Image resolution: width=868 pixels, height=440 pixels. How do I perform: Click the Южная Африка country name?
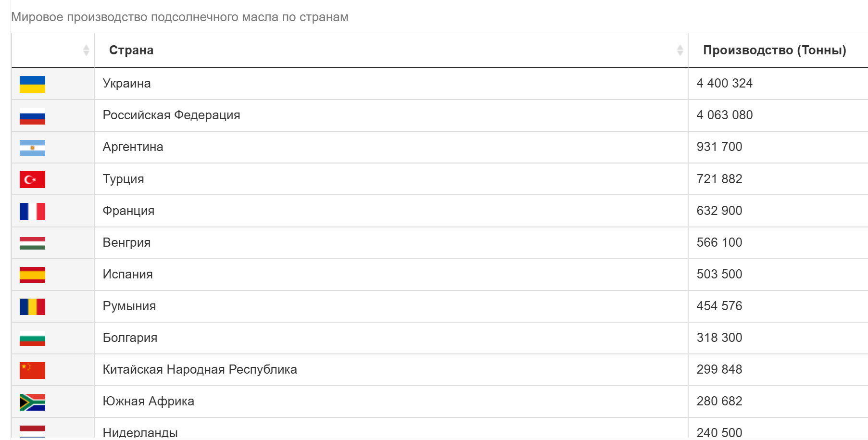(x=148, y=401)
